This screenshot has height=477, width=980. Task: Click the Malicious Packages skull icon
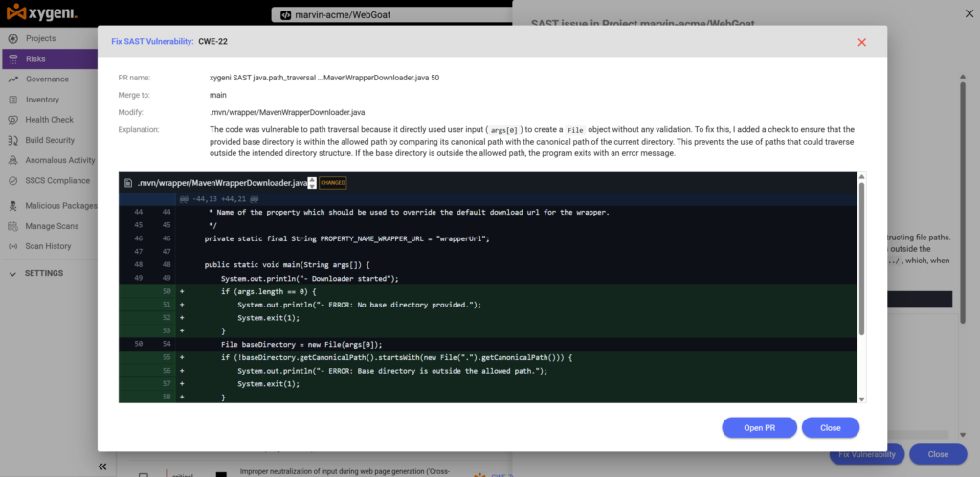click(x=12, y=206)
